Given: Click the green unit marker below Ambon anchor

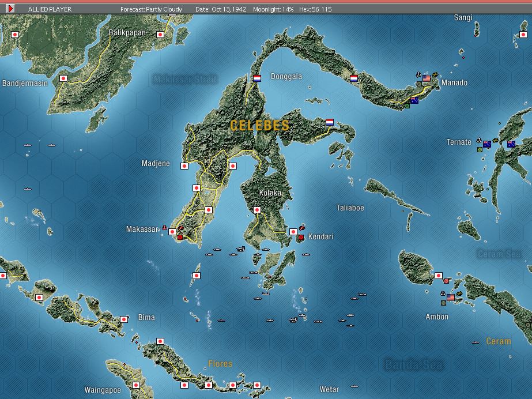Looking at the screenshot, I should [x=443, y=303].
